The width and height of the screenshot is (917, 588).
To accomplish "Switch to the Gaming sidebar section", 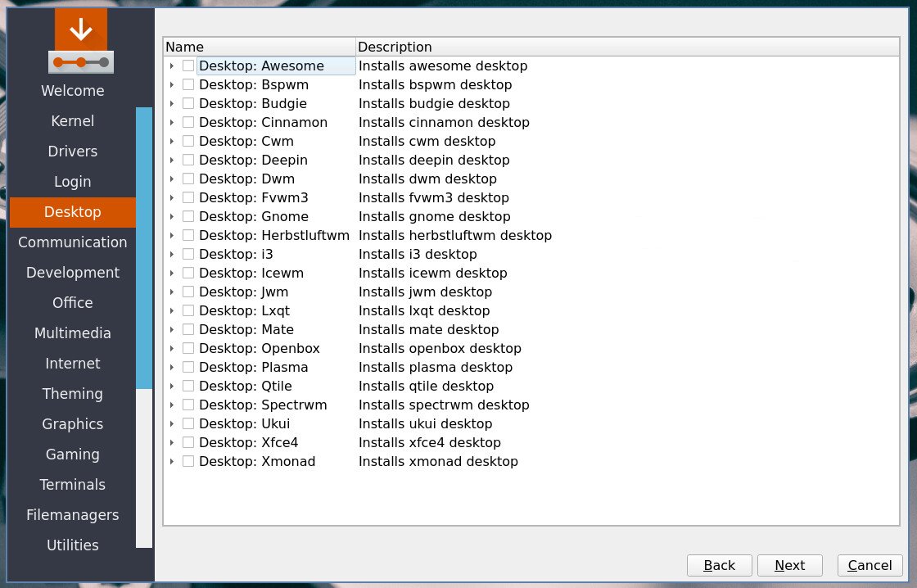I will (x=72, y=455).
